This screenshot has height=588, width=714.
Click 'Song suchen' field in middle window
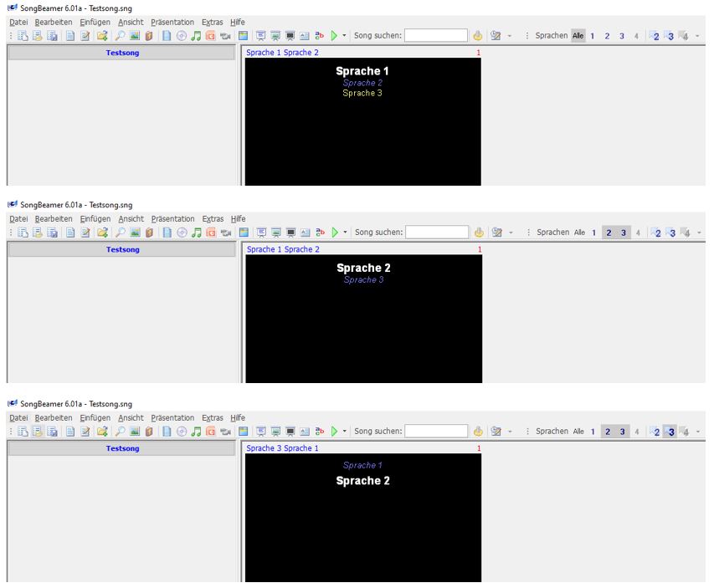(437, 233)
